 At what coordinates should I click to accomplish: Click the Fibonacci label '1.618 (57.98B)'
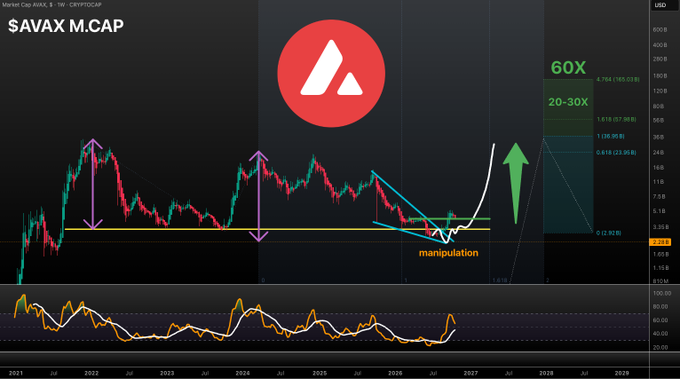tap(616, 119)
